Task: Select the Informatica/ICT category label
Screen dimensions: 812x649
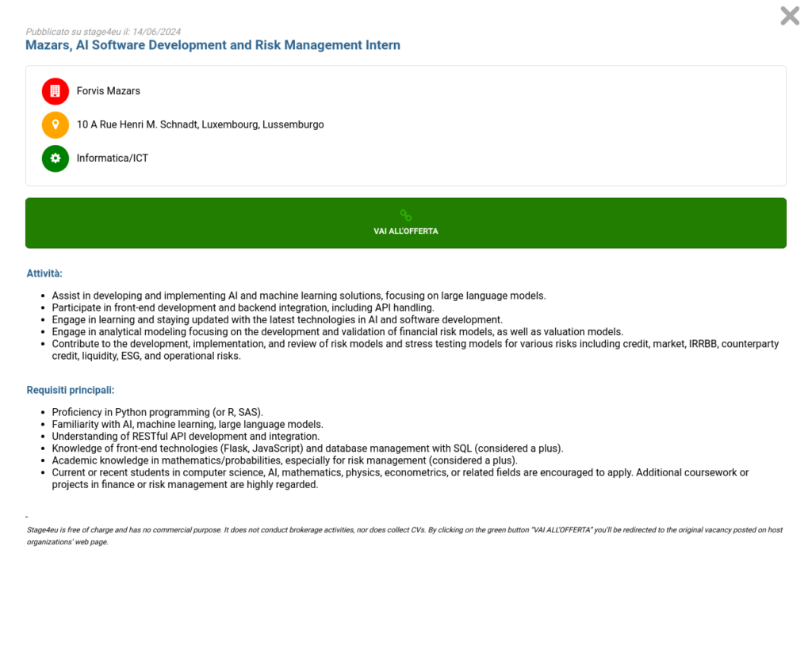Action: pyautogui.click(x=113, y=158)
